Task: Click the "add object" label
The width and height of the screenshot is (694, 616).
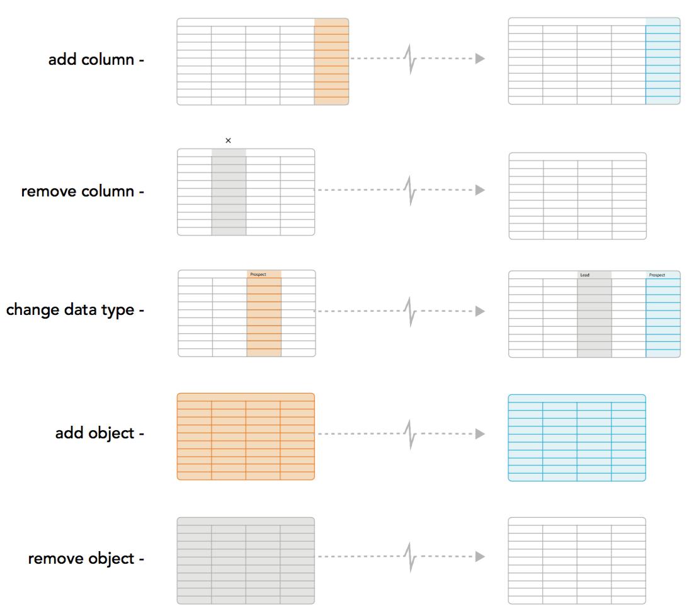Action: point(94,433)
